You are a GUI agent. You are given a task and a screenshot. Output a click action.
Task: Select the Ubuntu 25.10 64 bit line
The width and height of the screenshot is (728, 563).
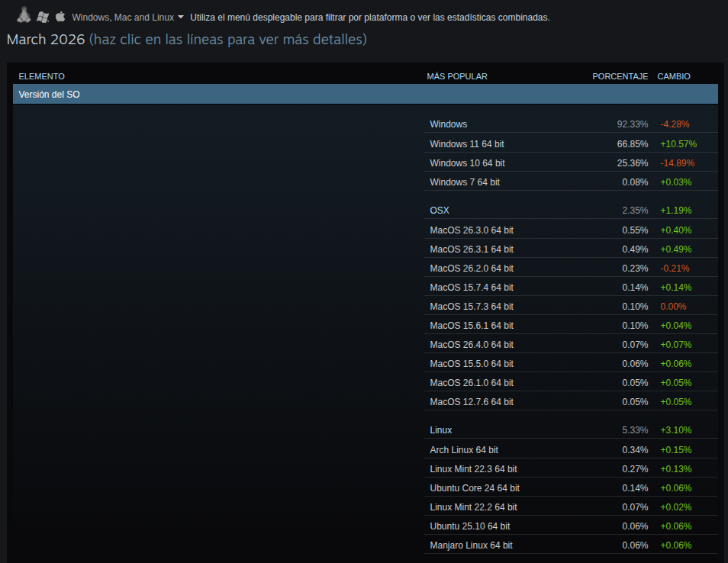tap(471, 526)
